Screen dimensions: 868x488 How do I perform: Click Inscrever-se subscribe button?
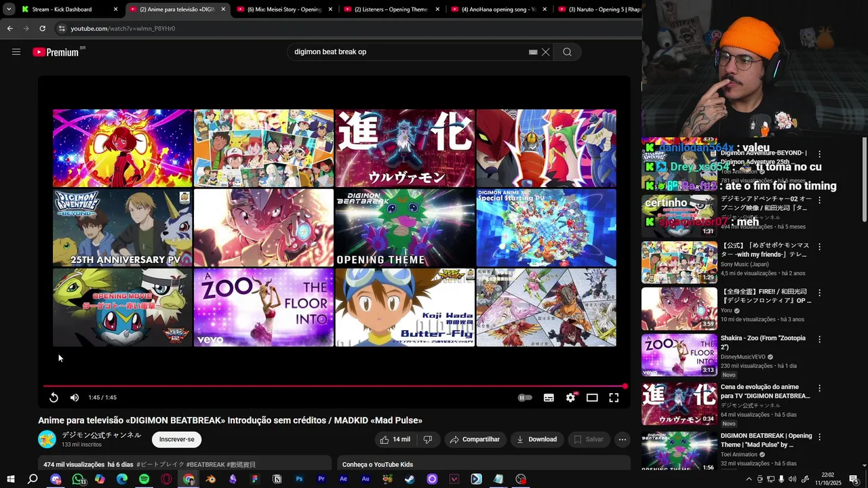coord(176,439)
